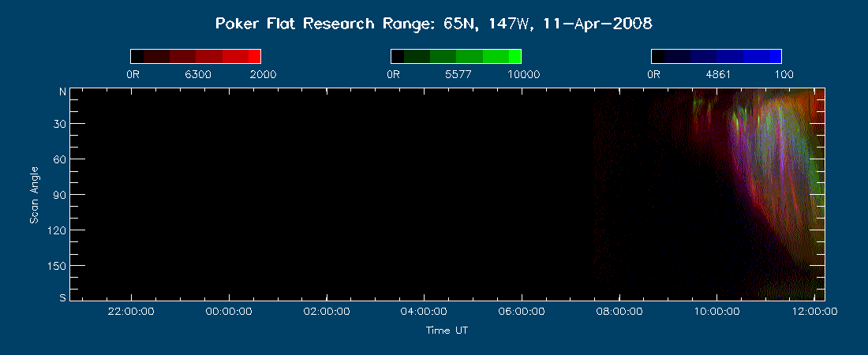The width and height of the screenshot is (868, 355).
Task: Click the 02:00:00 time tick label
Action: click(327, 312)
